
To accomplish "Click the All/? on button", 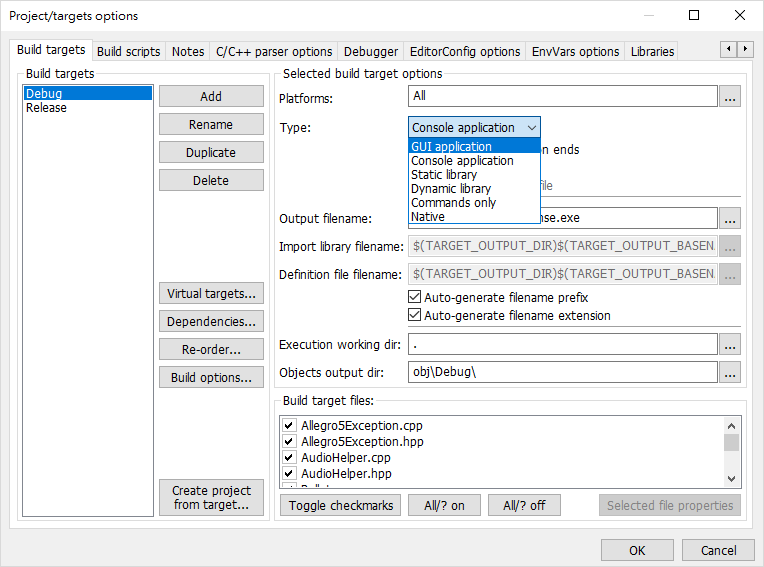I will 444,505.
